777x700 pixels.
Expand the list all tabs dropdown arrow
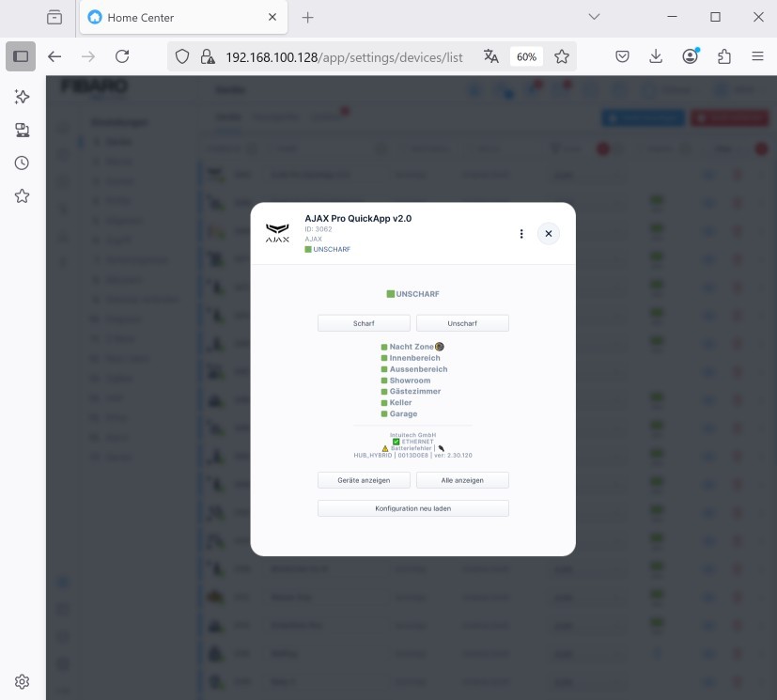594,17
